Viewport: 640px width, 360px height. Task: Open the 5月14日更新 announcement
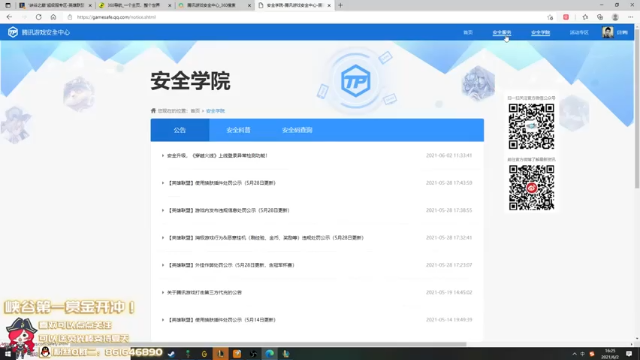pyautogui.click(x=221, y=320)
